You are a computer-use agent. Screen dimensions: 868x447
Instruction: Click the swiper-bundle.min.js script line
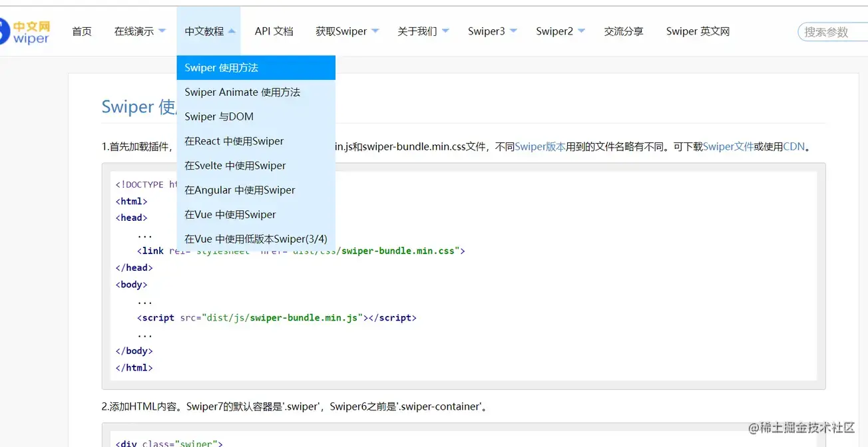(x=277, y=317)
